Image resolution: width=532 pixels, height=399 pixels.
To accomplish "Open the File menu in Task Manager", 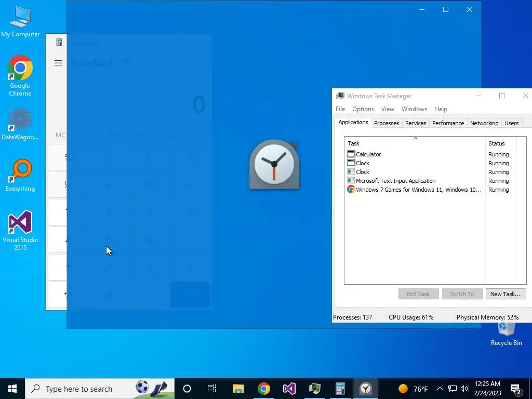I will (340, 109).
